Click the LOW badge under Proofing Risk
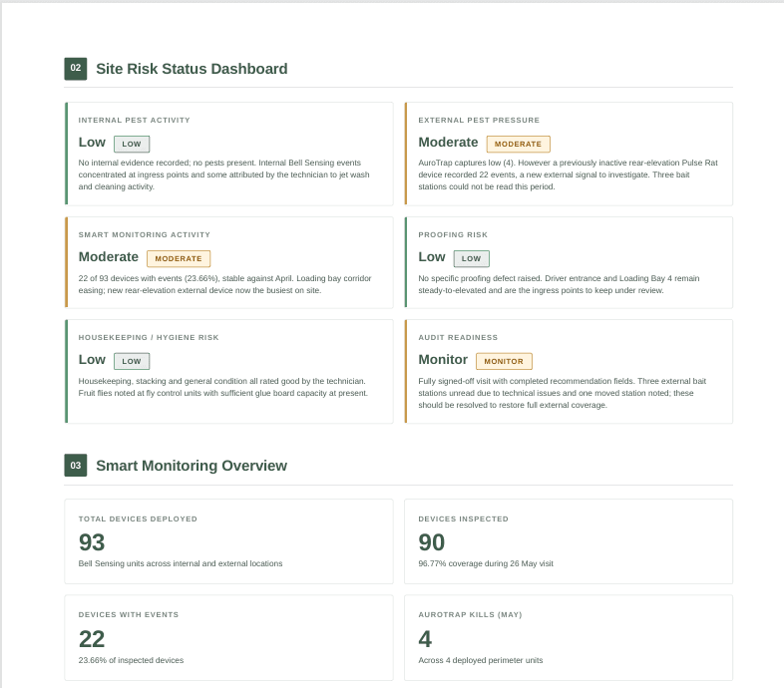The height and width of the screenshot is (688, 784). pyautogui.click(x=471, y=258)
